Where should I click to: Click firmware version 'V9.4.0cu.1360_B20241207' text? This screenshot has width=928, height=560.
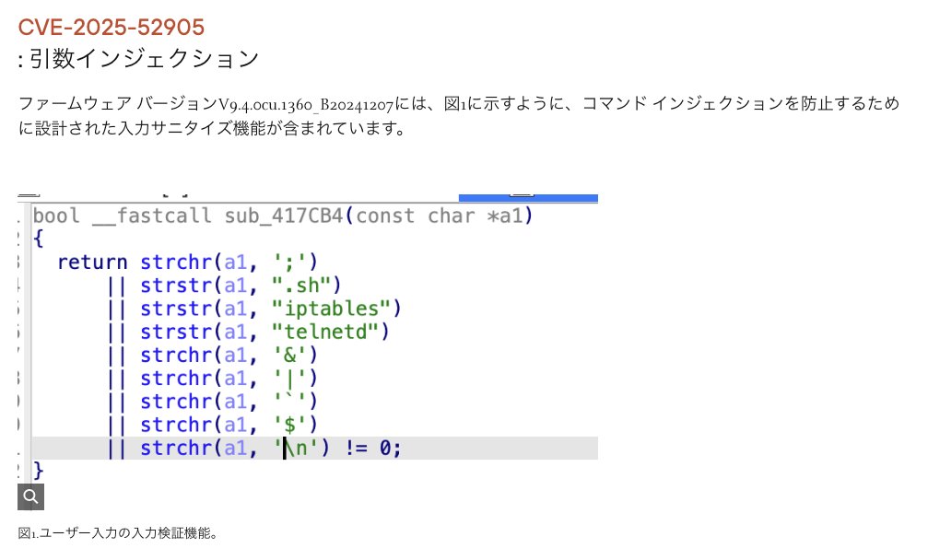pyautogui.click(x=306, y=104)
